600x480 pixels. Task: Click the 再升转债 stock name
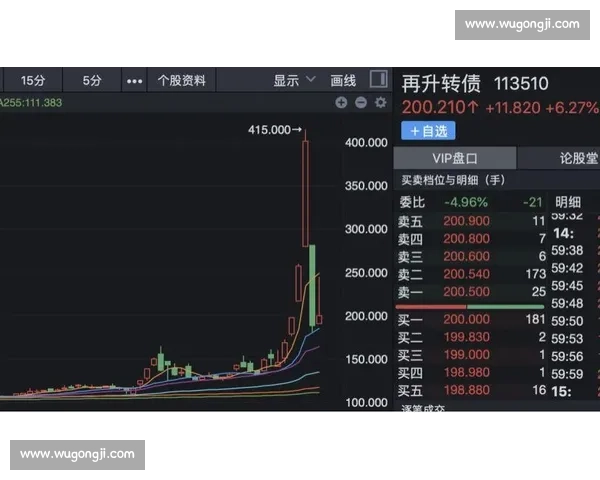pyautogui.click(x=441, y=83)
